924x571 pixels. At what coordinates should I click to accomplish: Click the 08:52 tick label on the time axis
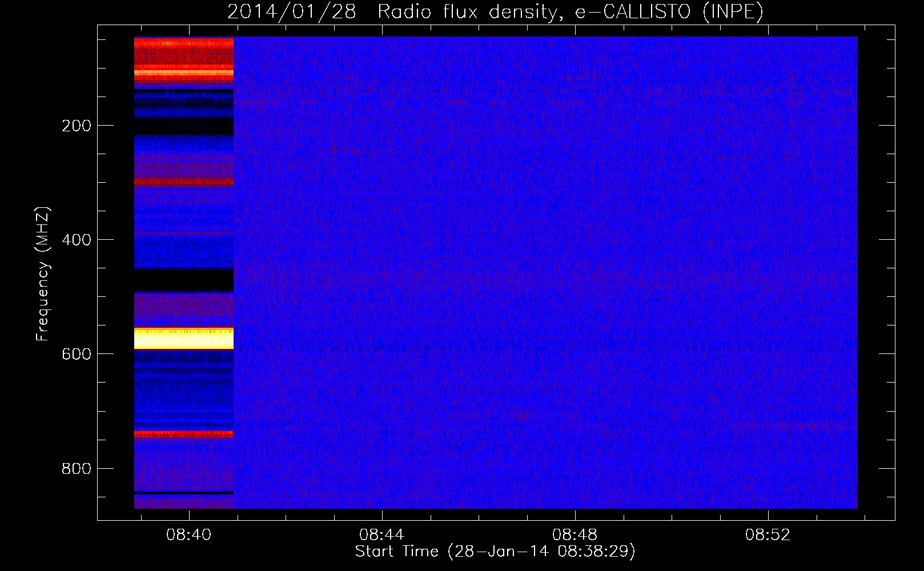click(768, 534)
